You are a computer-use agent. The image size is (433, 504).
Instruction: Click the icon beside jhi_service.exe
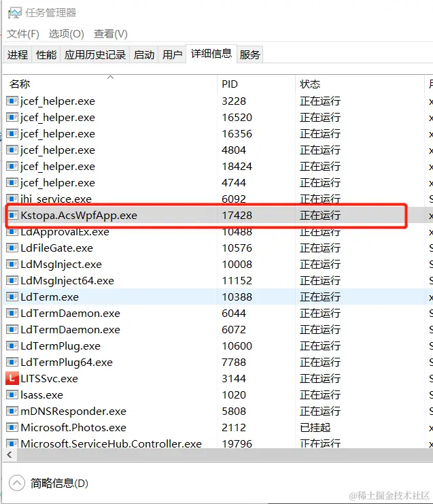pyautogui.click(x=12, y=199)
